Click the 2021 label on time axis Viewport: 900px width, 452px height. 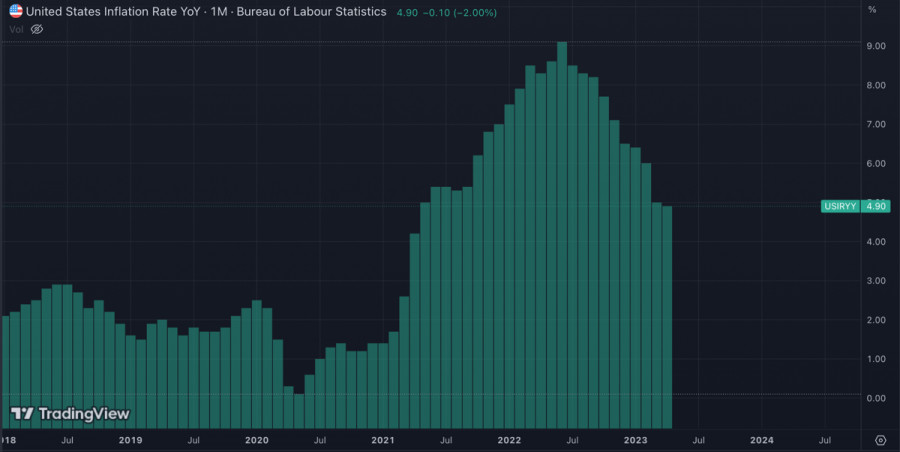click(382, 439)
